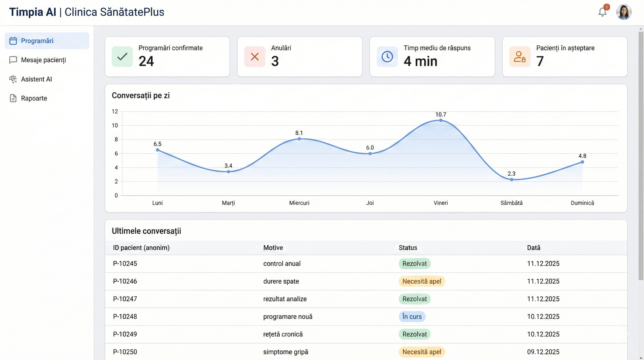Screen dimensions: 644x360
Task: Click the Status column header
Action: click(408, 247)
